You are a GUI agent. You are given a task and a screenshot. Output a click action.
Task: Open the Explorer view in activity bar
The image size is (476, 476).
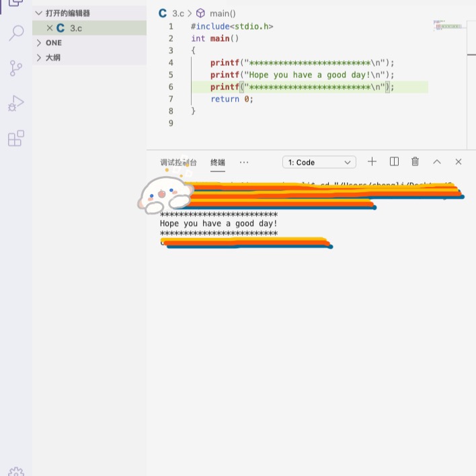pyautogui.click(x=15, y=3)
